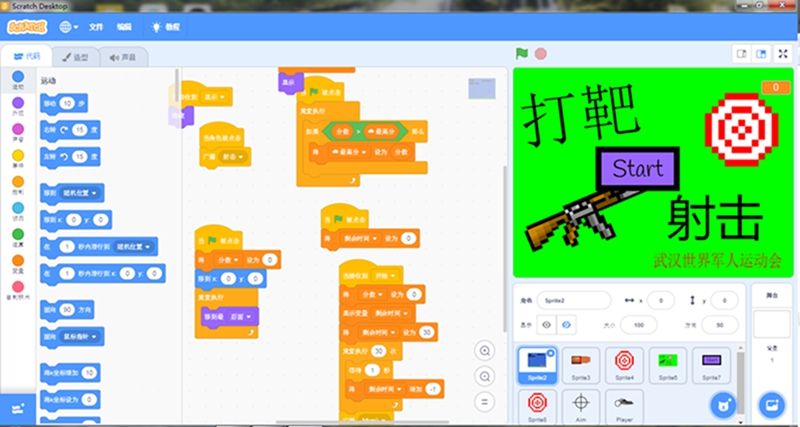Zoom in the code workspace

click(x=485, y=351)
